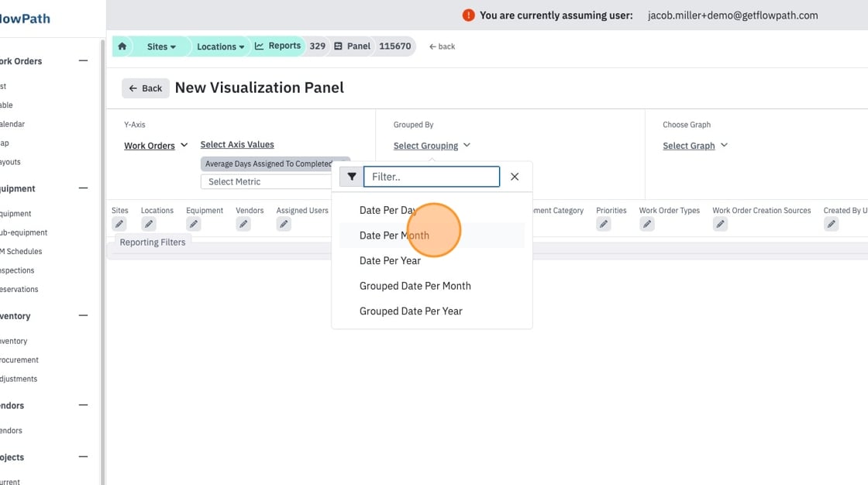The width and height of the screenshot is (868, 485).
Task: Click panel number 115670 breadcrumb
Action: 394,46
